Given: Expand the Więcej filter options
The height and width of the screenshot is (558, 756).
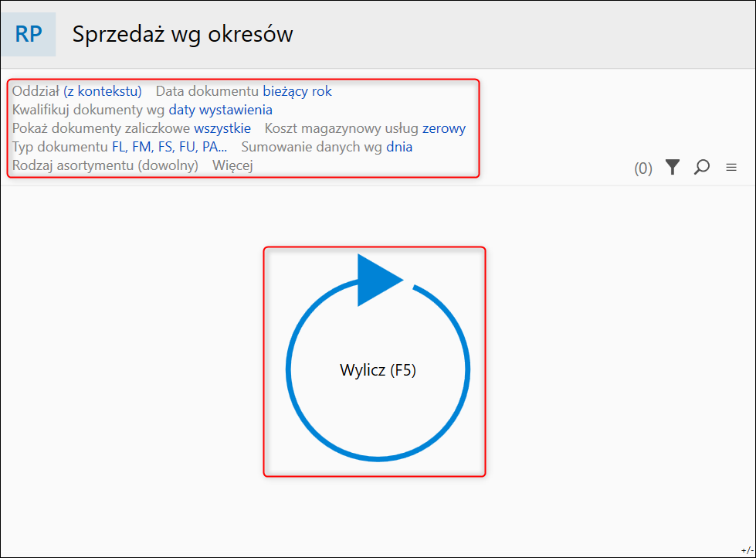Looking at the screenshot, I should point(232,165).
